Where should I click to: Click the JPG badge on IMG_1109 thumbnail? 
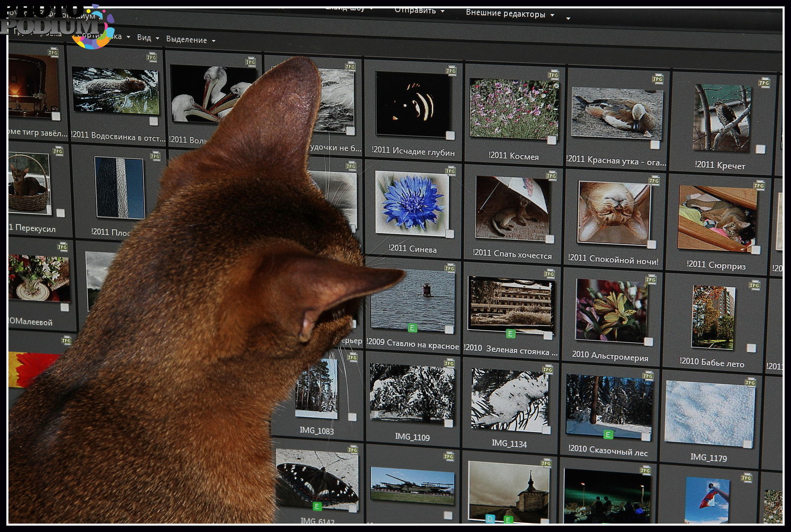coord(449,363)
